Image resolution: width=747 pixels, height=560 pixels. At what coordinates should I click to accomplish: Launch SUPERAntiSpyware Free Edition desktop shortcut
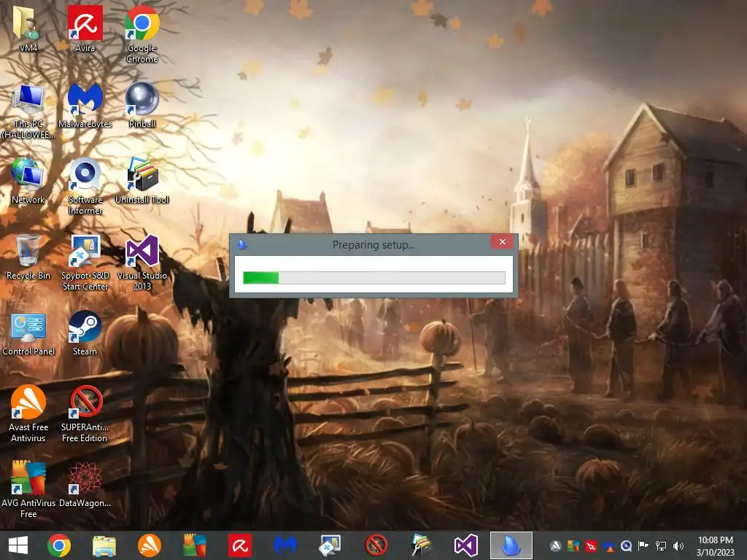click(85, 413)
